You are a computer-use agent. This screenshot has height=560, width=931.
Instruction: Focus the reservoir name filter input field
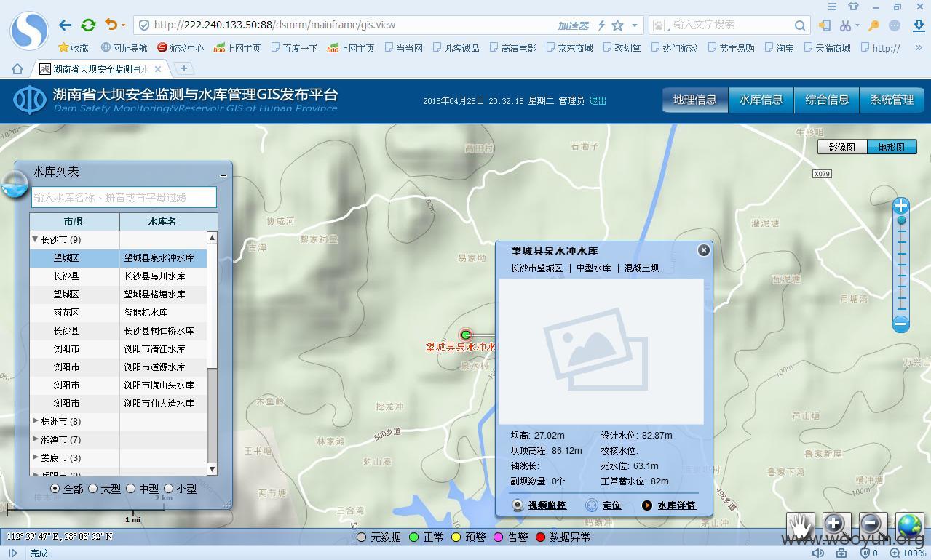124,197
